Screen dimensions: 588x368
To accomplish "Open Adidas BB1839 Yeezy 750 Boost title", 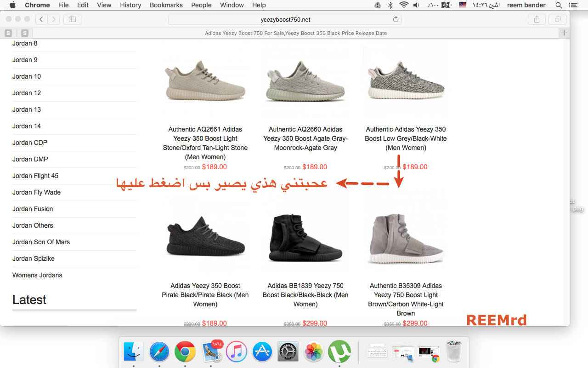I will [305, 295].
